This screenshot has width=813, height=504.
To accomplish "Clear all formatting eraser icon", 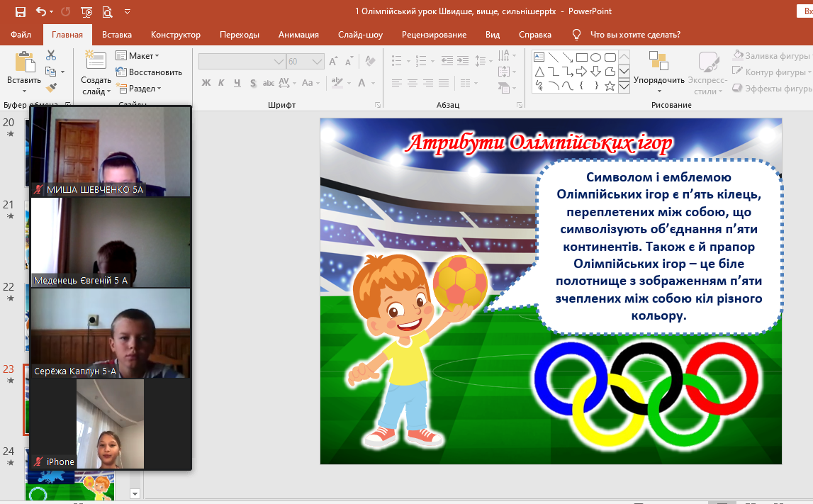I will pyautogui.click(x=370, y=61).
